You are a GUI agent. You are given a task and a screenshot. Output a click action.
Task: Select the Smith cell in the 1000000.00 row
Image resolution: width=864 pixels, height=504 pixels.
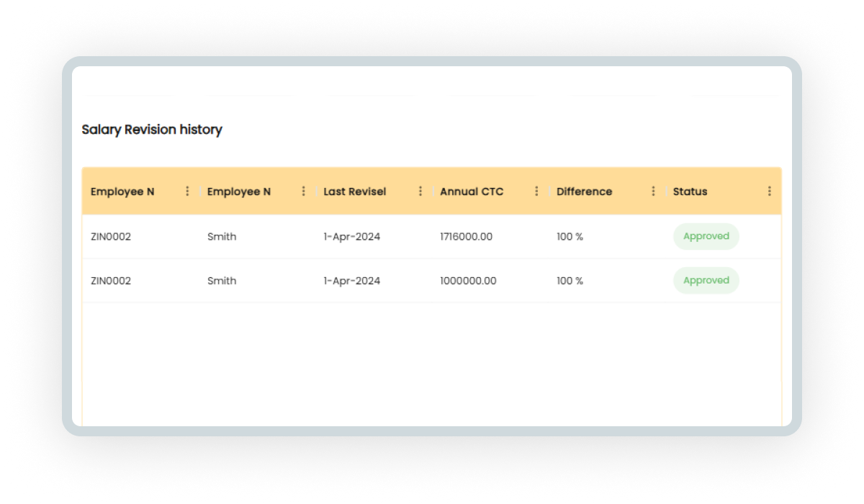coord(222,282)
